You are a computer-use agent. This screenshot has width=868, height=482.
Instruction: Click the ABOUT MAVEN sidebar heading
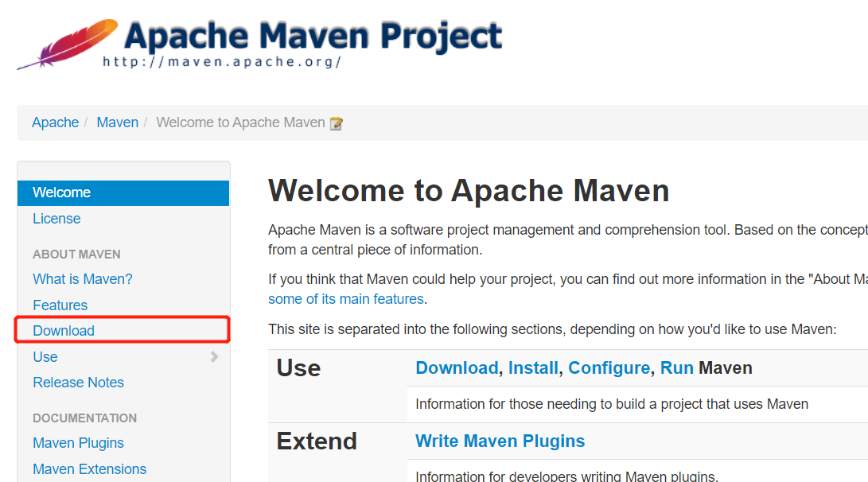click(x=76, y=254)
